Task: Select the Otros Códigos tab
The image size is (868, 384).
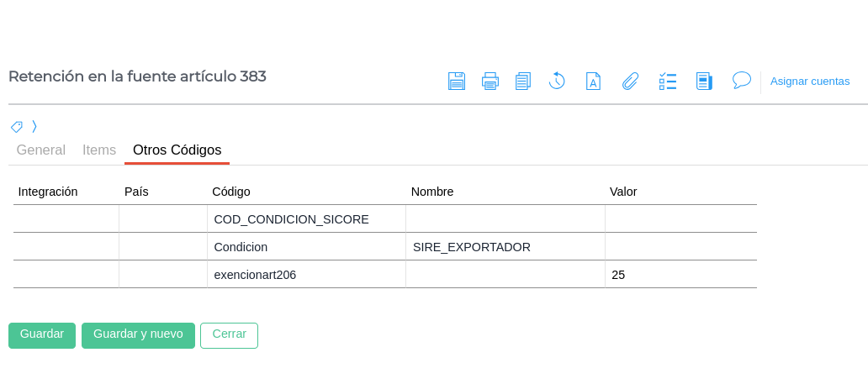Action: (x=177, y=150)
